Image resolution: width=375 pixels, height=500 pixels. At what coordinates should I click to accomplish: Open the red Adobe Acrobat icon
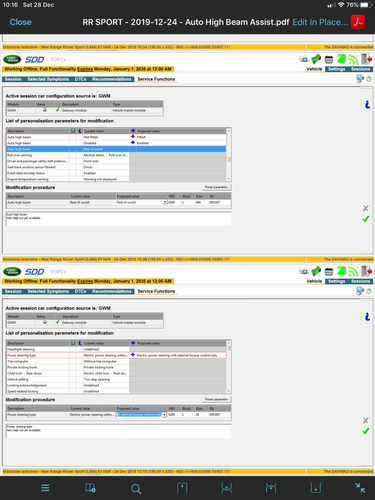coord(358,22)
